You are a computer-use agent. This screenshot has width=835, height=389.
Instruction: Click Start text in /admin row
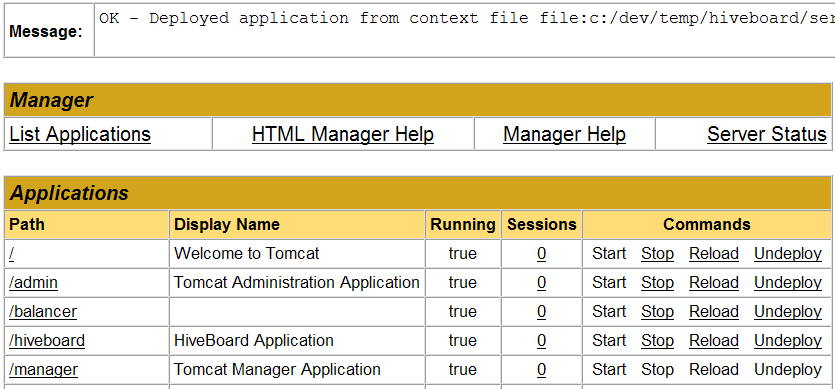tap(609, 282)
